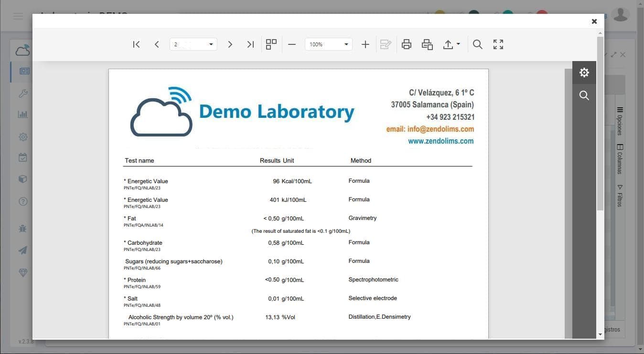Click the dialog vertical scrollbar thumb

click(x=601, y=123)
